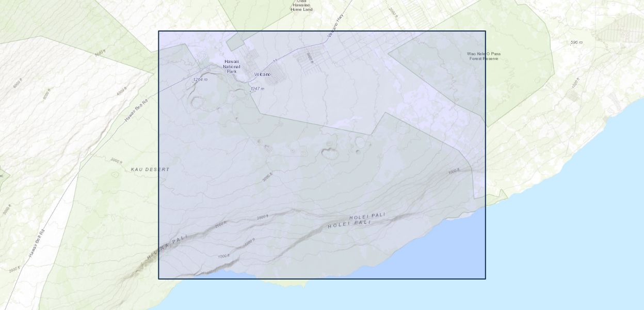Click the Volcano Hwy road label
Viewport: 644px width, 310px height.
coord(335,25)
